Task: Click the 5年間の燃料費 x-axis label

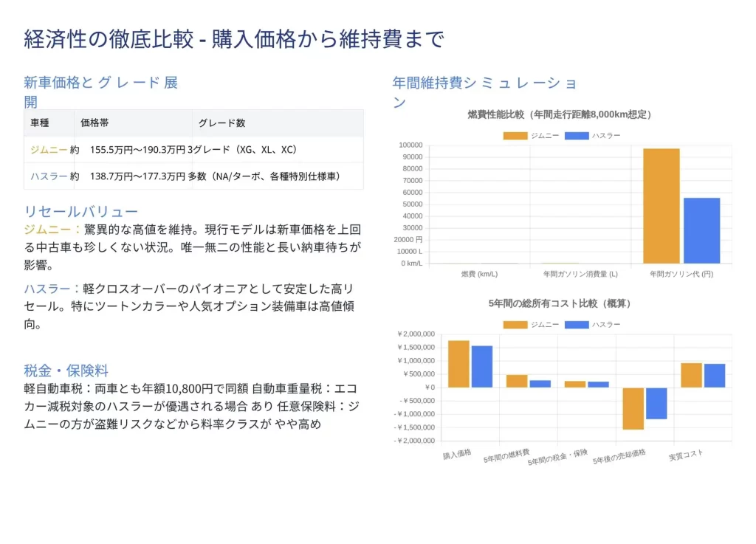Action: pos(506,456)
